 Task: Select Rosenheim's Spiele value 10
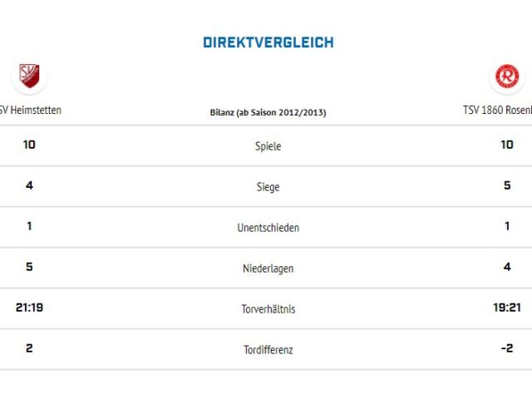(x=507, y=145)
